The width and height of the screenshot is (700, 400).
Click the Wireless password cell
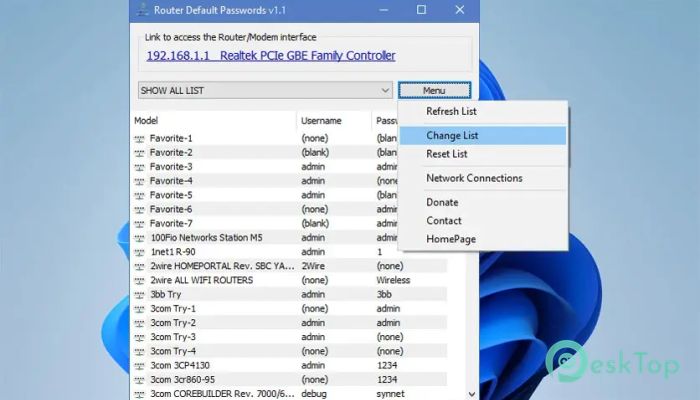[x=393, y=280]
